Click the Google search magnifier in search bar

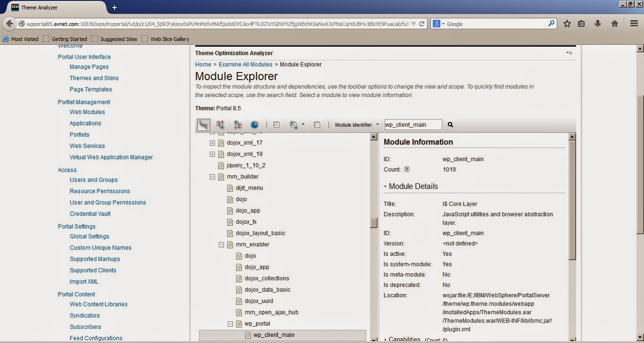(551, 24)
